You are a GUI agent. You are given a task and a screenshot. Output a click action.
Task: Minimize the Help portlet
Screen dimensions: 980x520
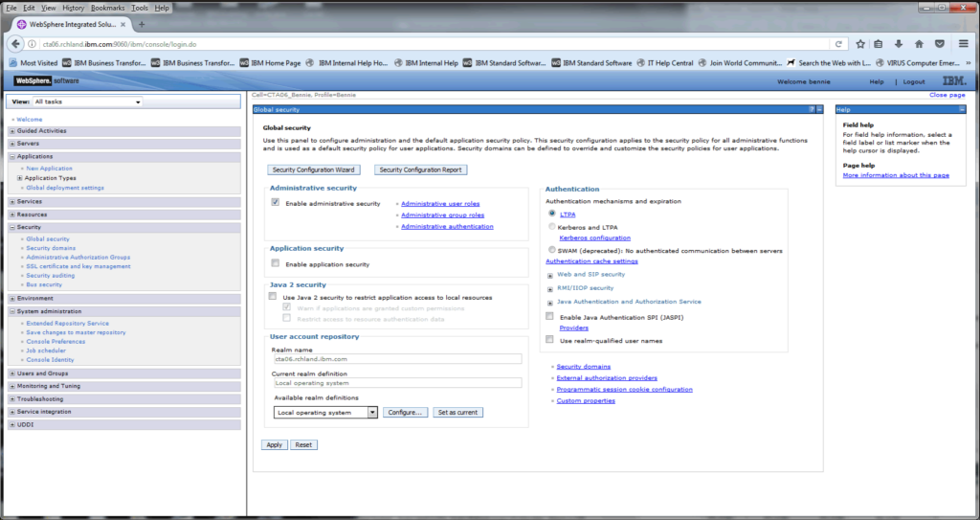tap(962, 109)
